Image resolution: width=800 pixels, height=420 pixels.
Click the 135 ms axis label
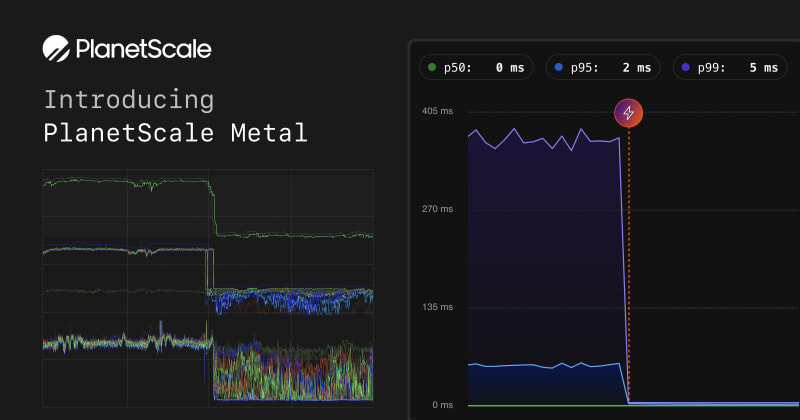[x=438, y=308]
